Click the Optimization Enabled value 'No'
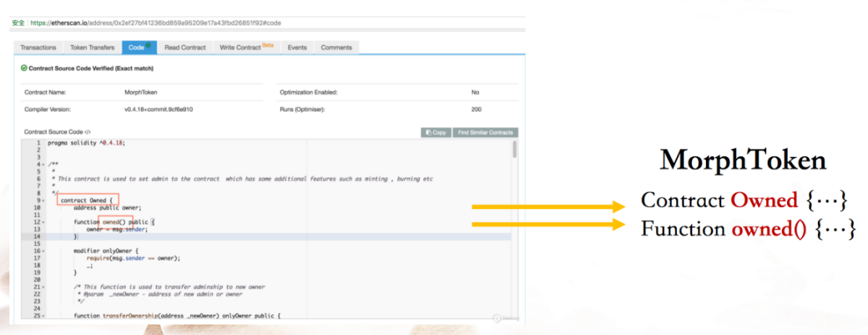 tap(475, 93)
